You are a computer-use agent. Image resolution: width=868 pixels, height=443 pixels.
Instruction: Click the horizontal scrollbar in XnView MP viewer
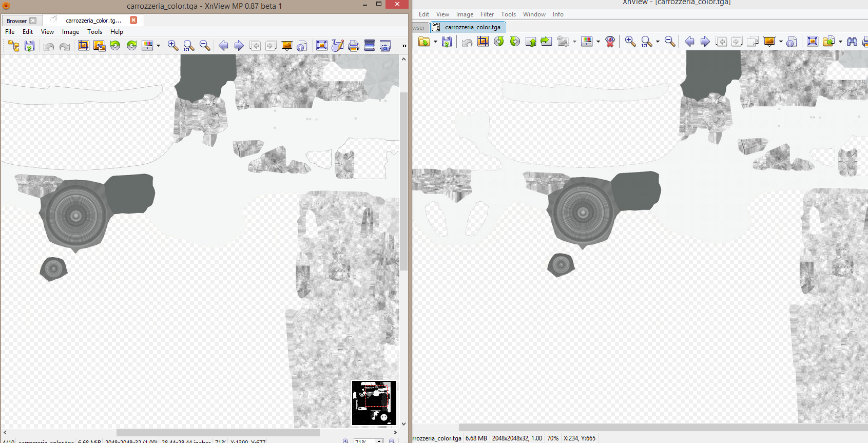click(x=218, y=433)
